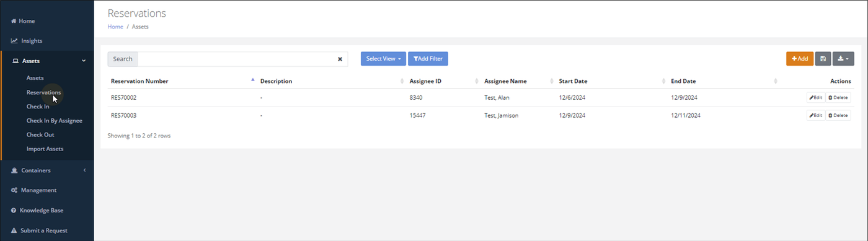This screenshot has height=241, width=868.
Task: Click assignee ID 8340
Action: 416,98
